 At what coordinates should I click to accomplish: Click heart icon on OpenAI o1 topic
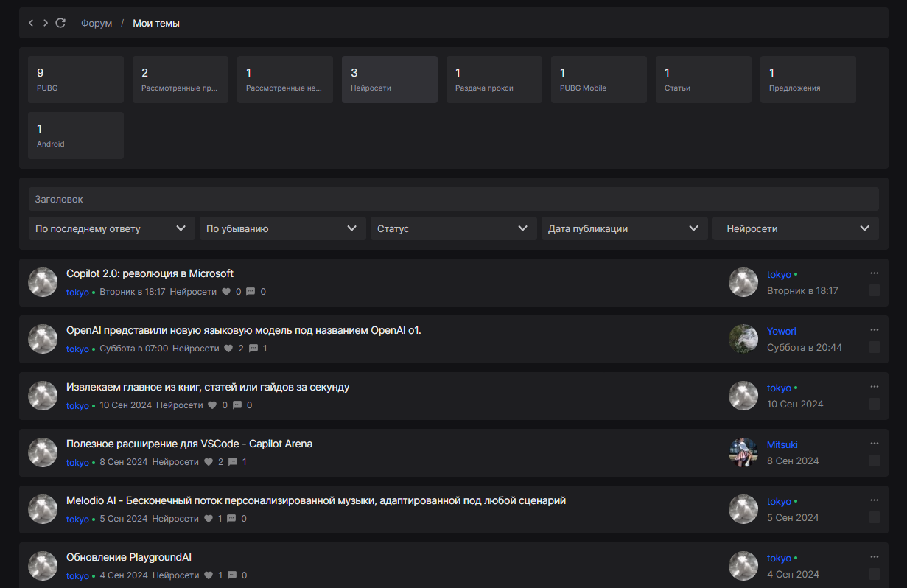(x=228, y=349)
